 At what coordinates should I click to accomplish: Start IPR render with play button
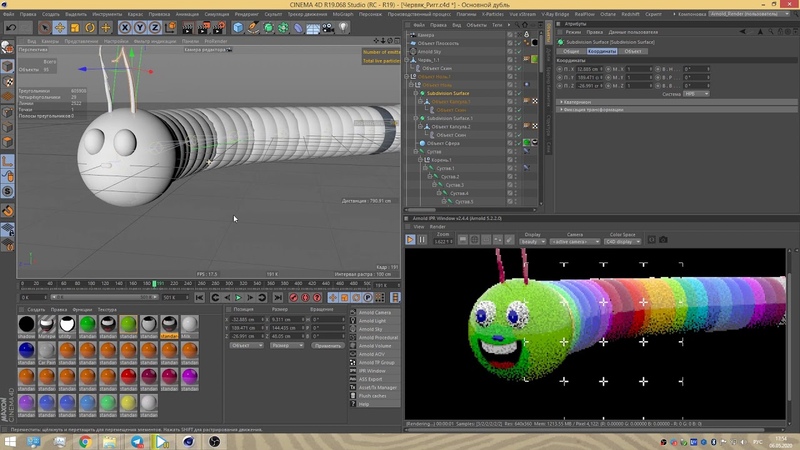point(410,239)
